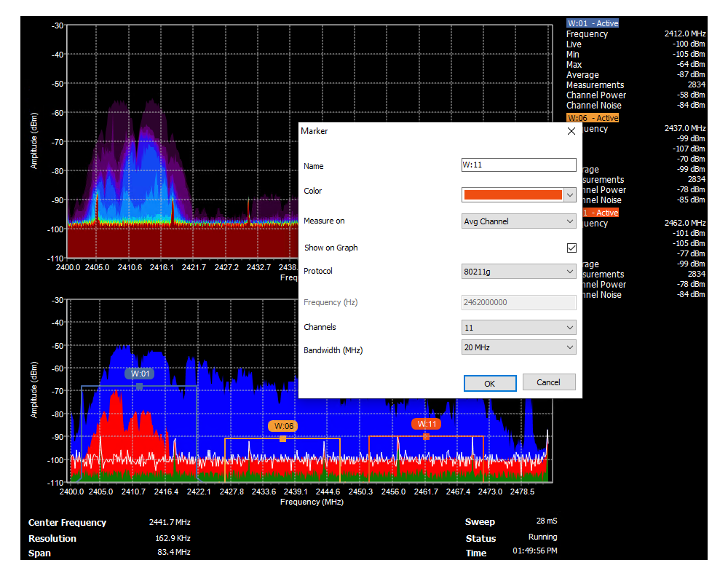Click the orange-red color swatch
The width and height of the screenshot is (728, 576).
point(513,195)
